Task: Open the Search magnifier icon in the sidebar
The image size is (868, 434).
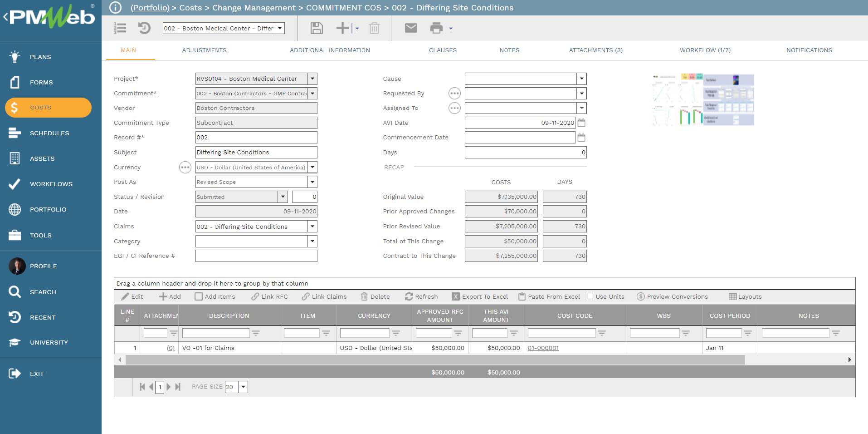Action: tap(15, 292)
